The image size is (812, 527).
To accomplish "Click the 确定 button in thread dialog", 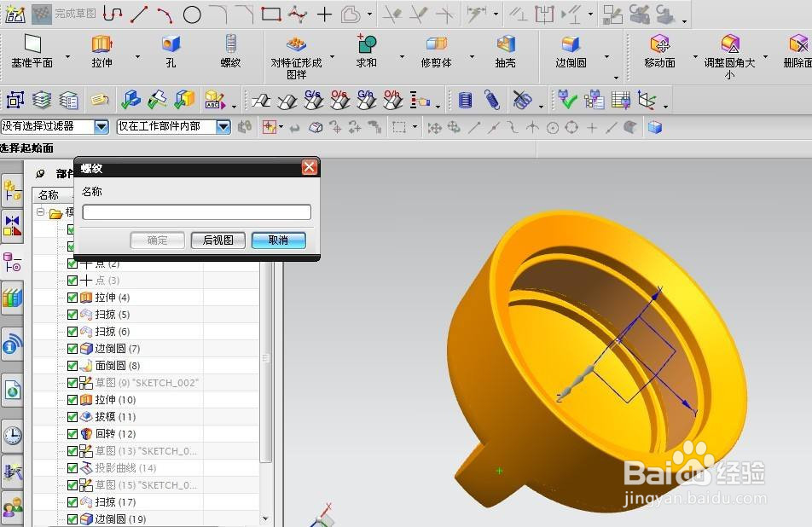I will pyautogui.click(x=158, y=240).
